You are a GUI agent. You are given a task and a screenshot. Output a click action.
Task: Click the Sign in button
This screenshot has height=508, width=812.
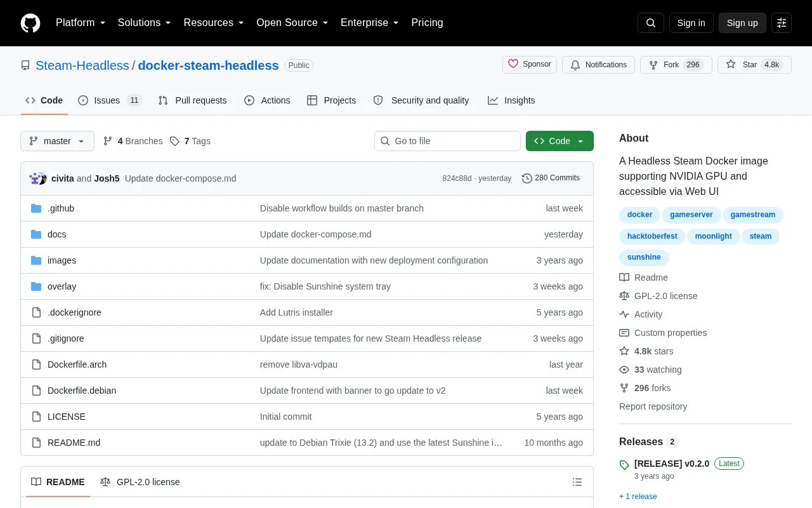691,23
